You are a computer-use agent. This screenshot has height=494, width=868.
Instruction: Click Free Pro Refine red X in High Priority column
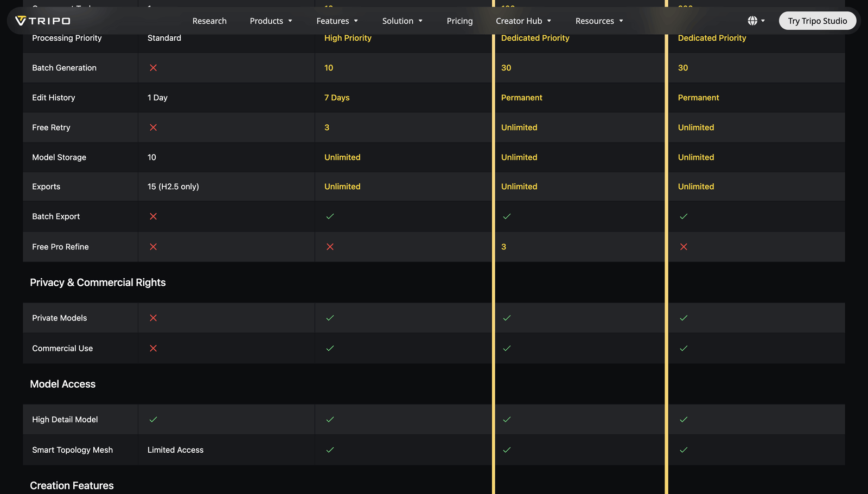coord(330,247)
